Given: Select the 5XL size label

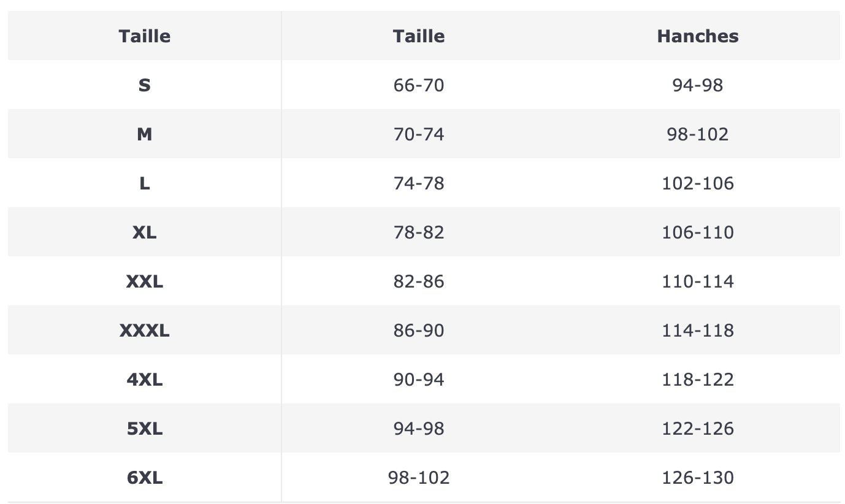Looking at the screenshot, I should [x=144, y=429].
